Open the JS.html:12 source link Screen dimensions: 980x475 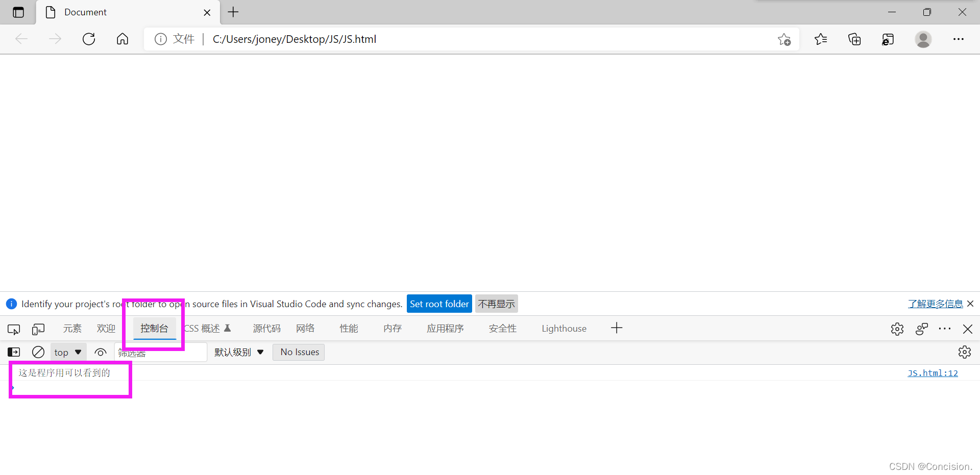933,373
